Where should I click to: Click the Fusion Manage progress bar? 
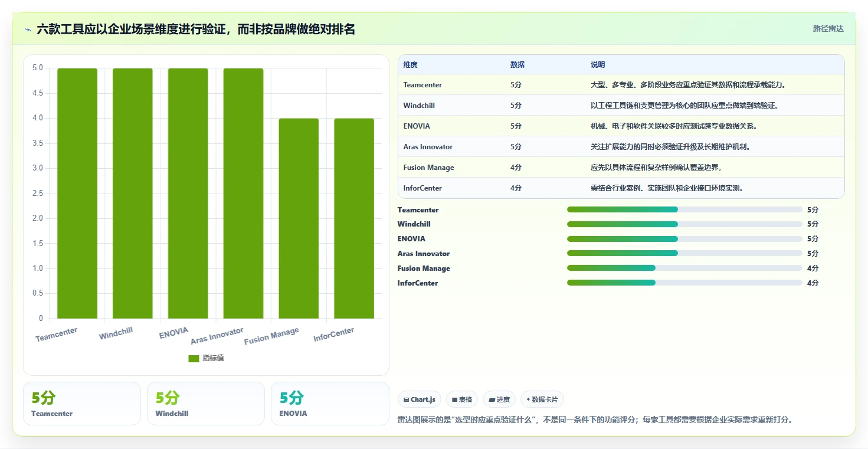click(x=684, y=268)
